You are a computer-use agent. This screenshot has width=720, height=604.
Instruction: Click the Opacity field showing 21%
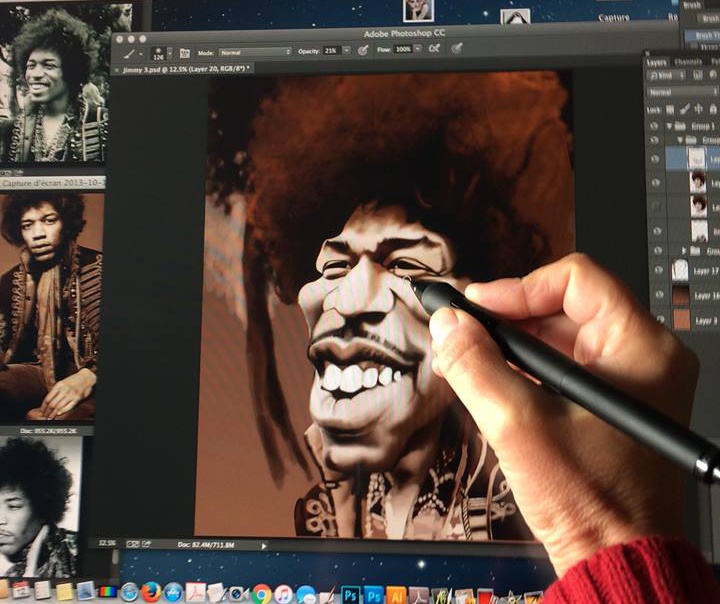332,51
